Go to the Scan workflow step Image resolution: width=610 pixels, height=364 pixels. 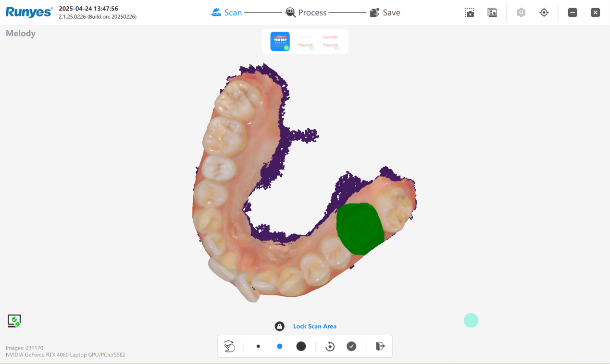[x=226, y=12]
